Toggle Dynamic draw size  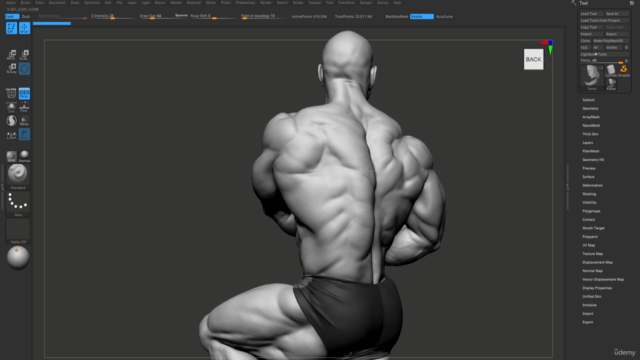click(x=181, y=16)
